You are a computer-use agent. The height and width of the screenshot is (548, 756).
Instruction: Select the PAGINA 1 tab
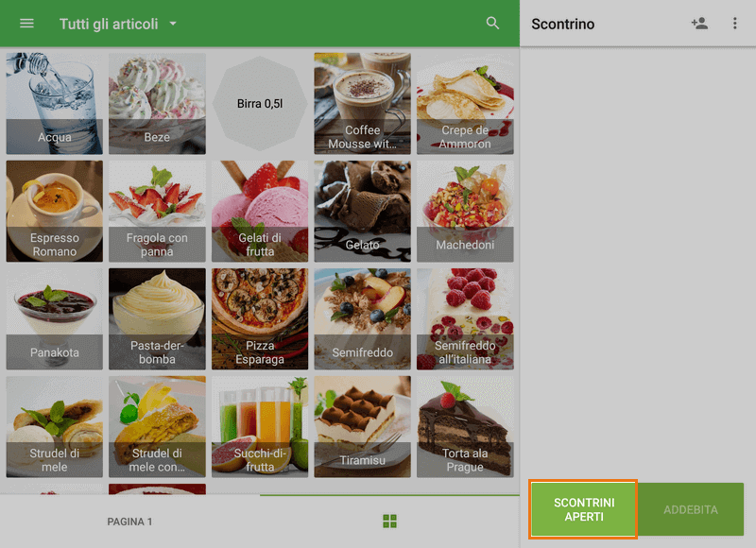click(129, 522)
